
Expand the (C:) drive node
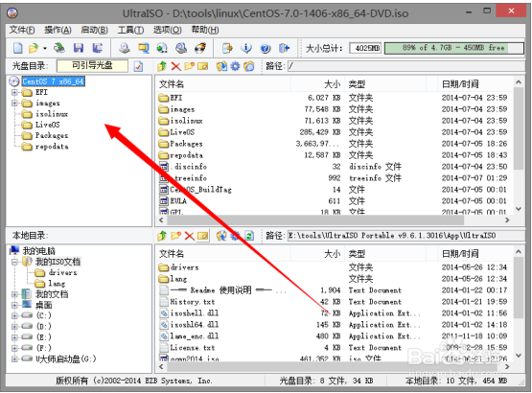(x=14, y=315)
